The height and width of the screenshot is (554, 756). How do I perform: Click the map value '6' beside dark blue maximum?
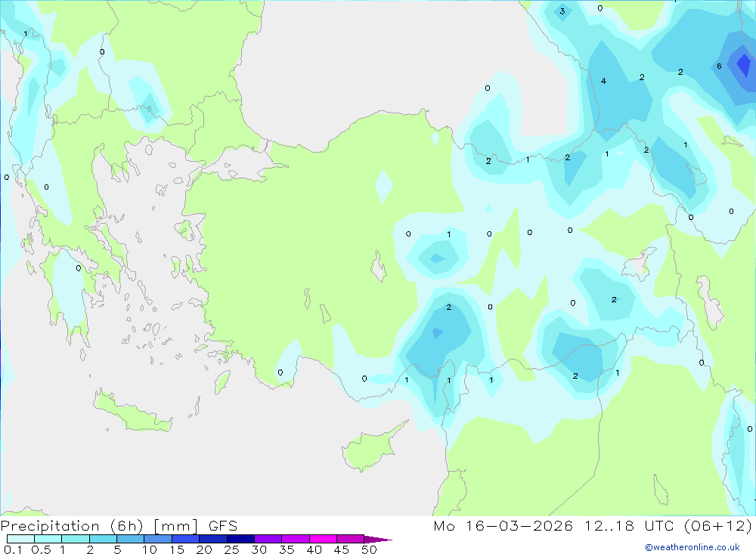click(719, 66)
